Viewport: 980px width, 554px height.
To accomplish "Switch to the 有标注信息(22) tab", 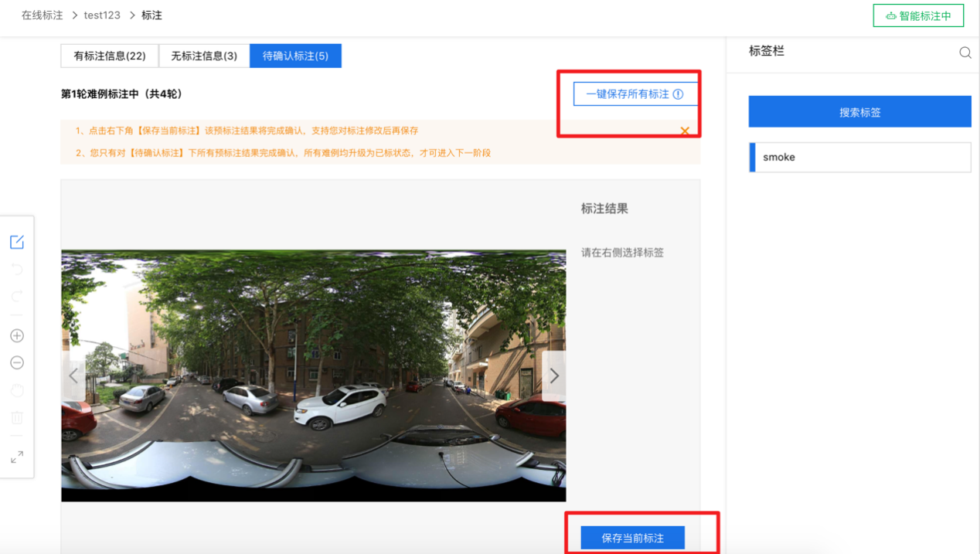I will click(110, 56).
